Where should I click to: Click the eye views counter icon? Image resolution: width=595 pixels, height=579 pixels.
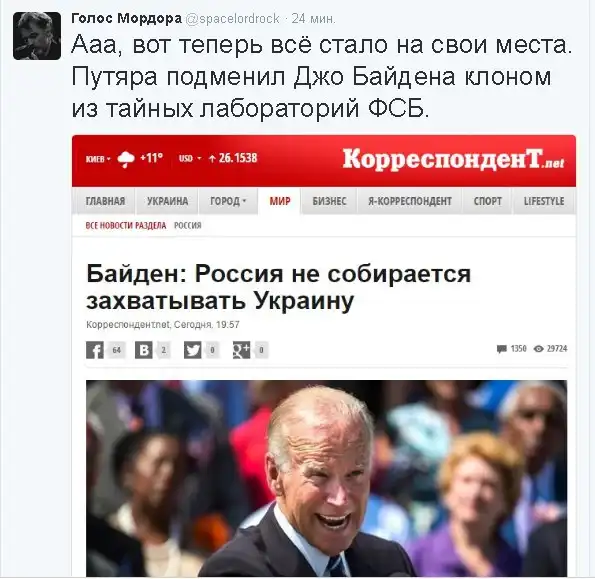pos(539,349)
